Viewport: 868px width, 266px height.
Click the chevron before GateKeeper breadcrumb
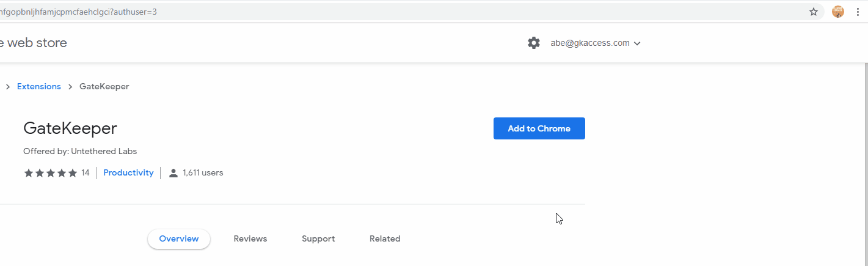[x=70, y=87]
